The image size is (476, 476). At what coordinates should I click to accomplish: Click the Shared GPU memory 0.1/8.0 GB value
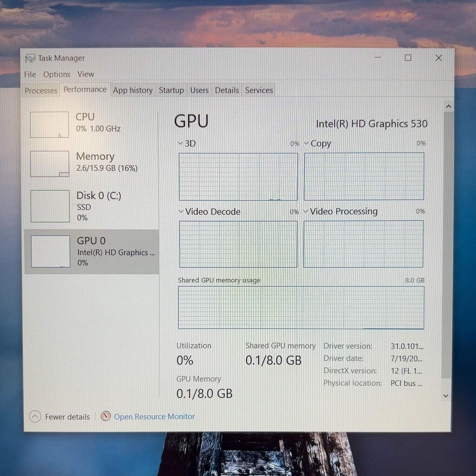[x=273, y=360]
